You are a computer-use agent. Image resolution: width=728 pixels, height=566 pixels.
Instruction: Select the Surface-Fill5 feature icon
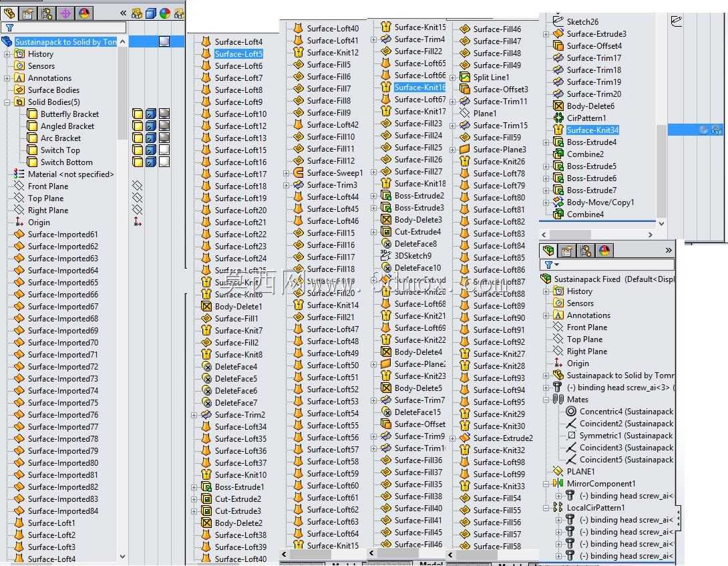(298, 65)
